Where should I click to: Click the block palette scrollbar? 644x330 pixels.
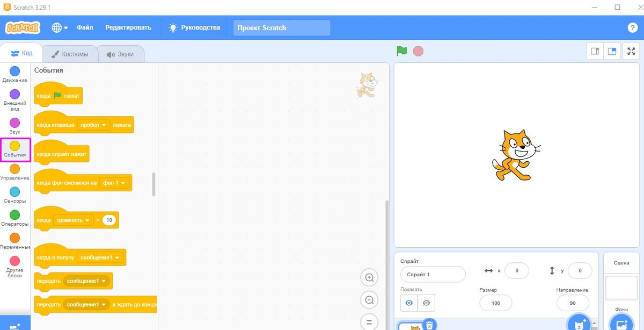(x=154, y=184)
